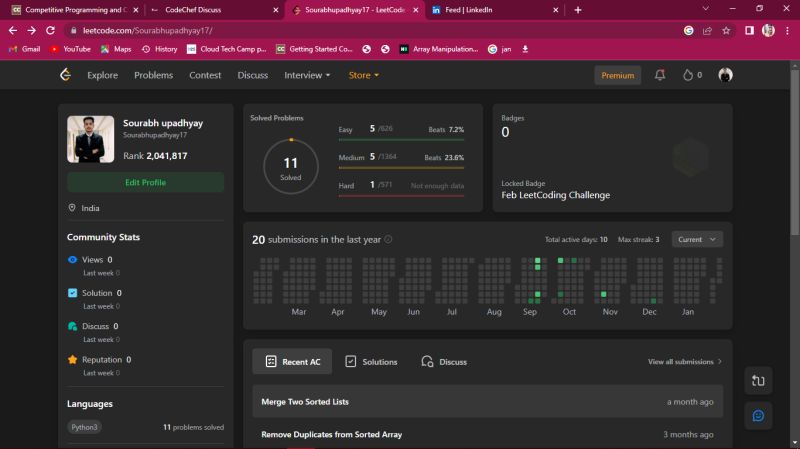Click the LeetCode logo icon
Image resolution: width=800 pixels, height=449 pixels.
coord(65,75)
